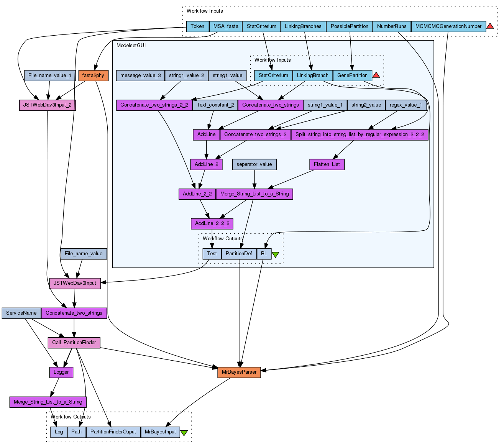This screenshot has height=448, width=504.
Task: Click the red triangle beside MCMCMCGenerationNumber
Action: pos(490,26)
